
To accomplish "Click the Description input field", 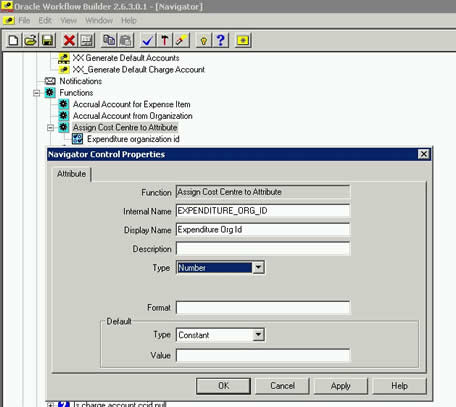I will click(263, 249).
